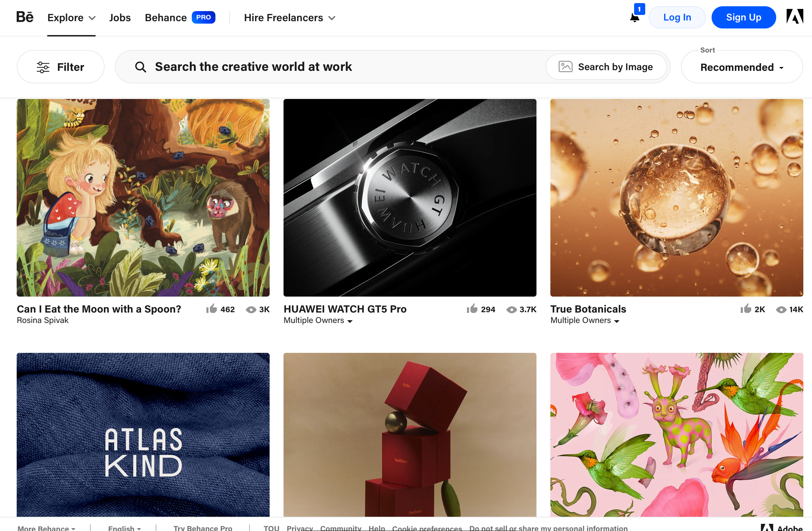Open the girl and monkey illustration thumbnail

[143, 198]
